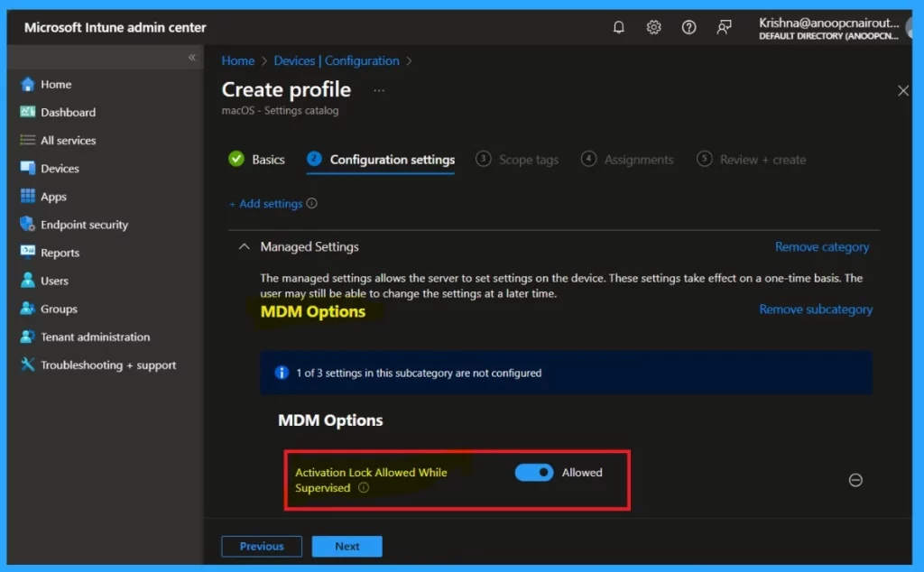Open the notifications bell icon
The width and height of the screenshot is (924, 572).
click(618, 27)
